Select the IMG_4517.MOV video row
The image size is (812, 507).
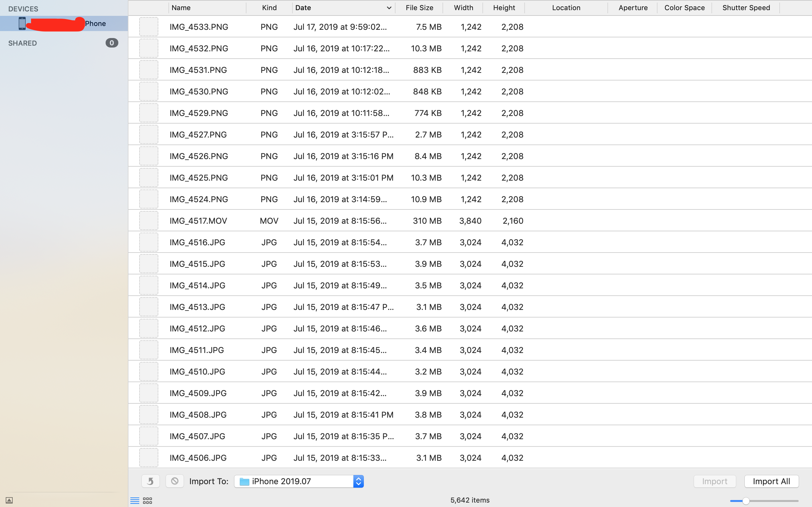(x=198, y=221)
